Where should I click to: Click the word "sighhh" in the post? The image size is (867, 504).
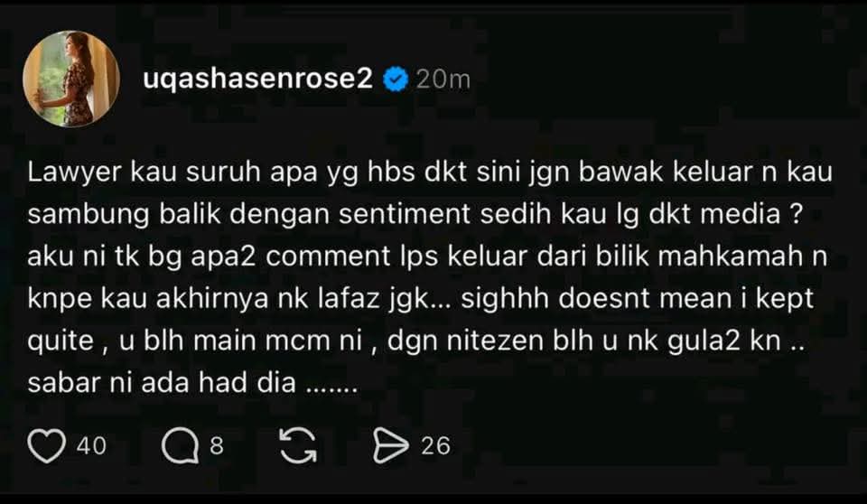coord(505,299)
